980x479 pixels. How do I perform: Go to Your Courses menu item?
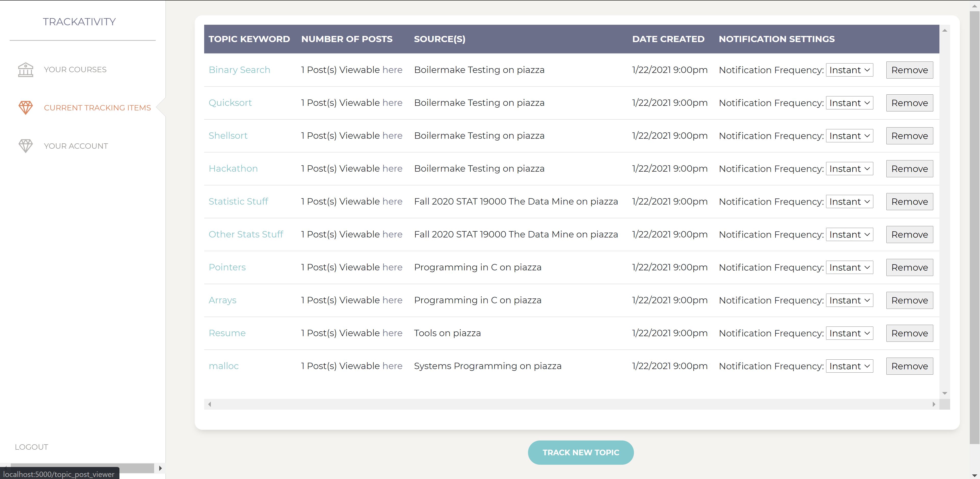[75, 70]
